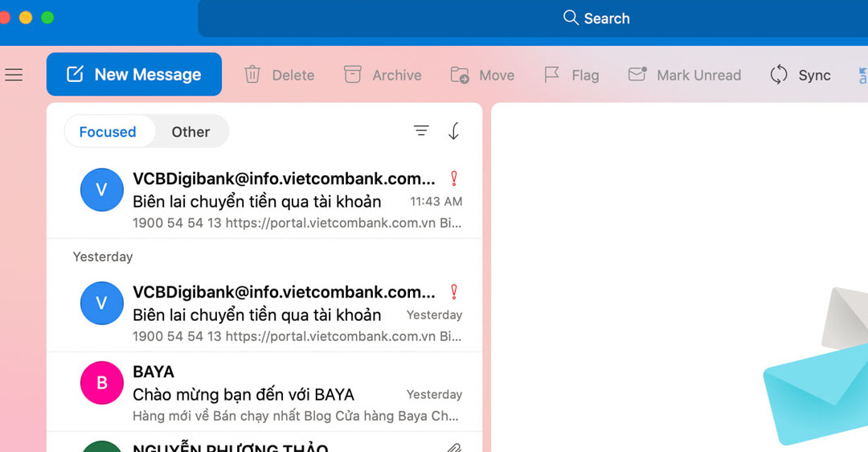Click in the Search field
The image size is (868, 452).
(533, 18)
